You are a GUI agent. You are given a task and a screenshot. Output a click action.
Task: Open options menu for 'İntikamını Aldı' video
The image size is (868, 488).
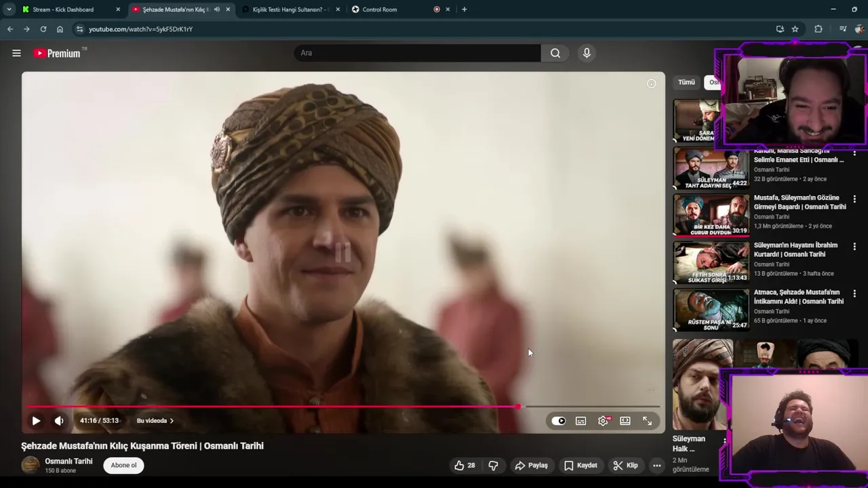pyautogui.click(x=854, y=293)
